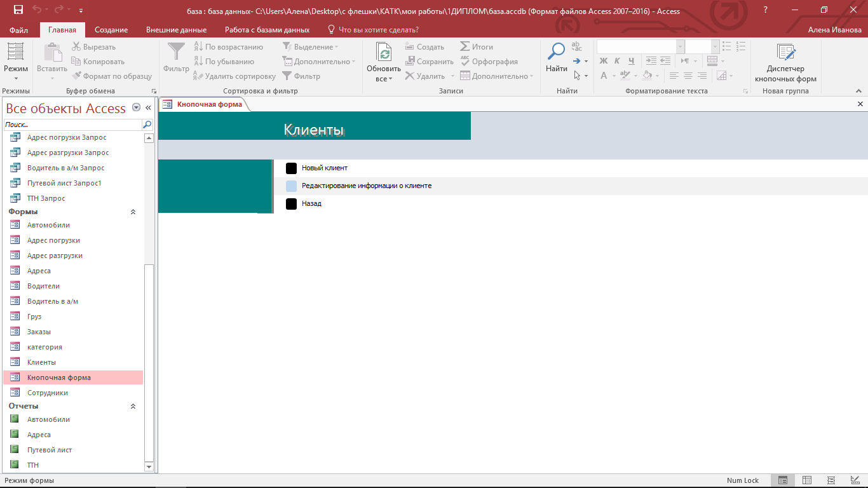Open the select pointer dropdown in Найти group
Screen dimensions: 868x488
coord(580,76)
